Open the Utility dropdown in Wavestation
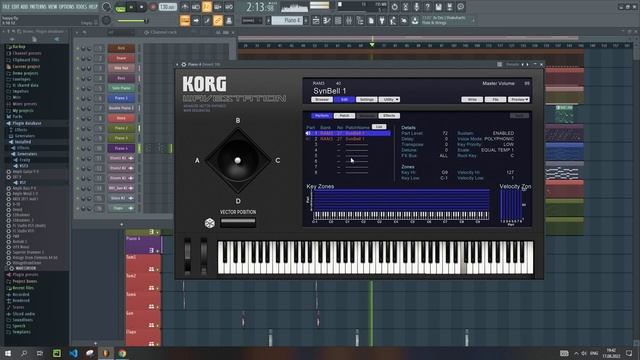 pyautogui.click(x=389, y=100)
